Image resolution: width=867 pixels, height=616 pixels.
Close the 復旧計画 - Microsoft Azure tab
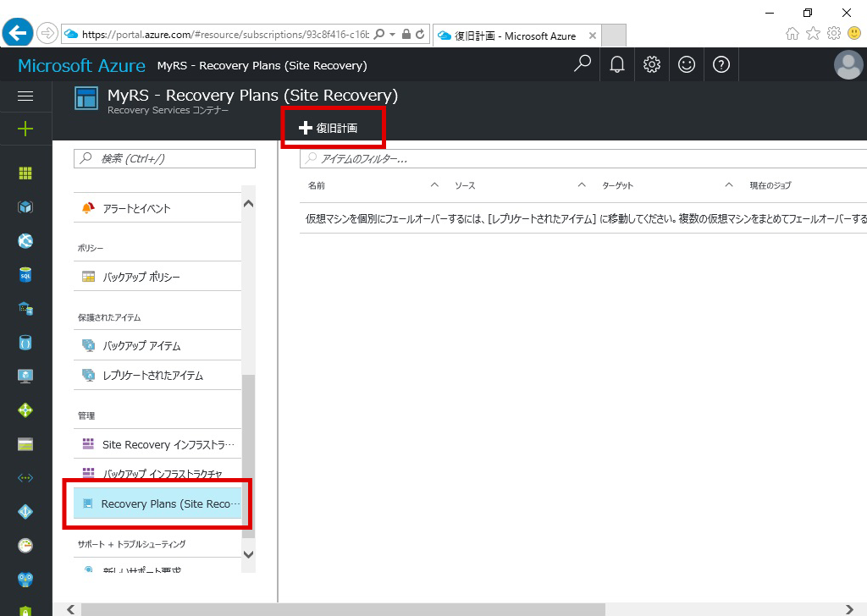pyautogui.click(x=592, y=36)
